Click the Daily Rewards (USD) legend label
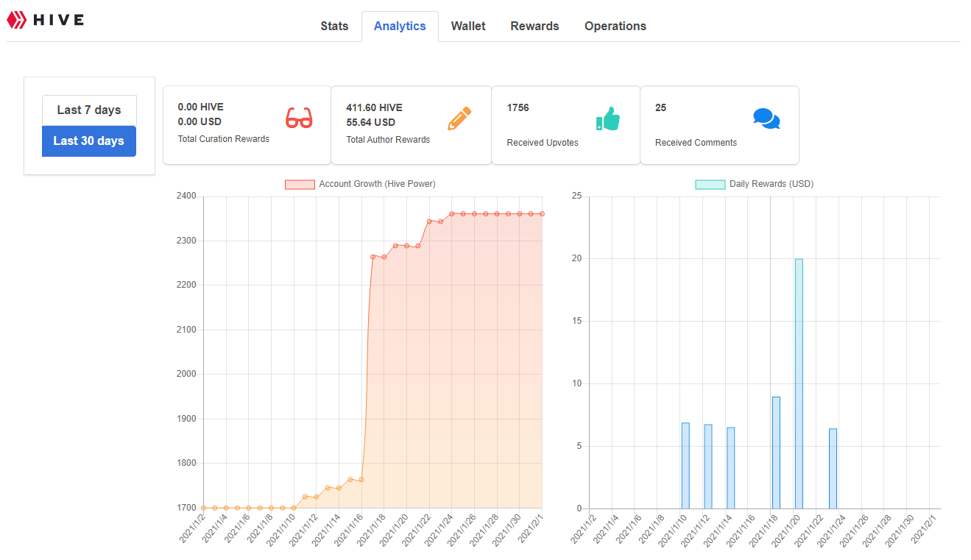971x560 pixels. point(771,184)
